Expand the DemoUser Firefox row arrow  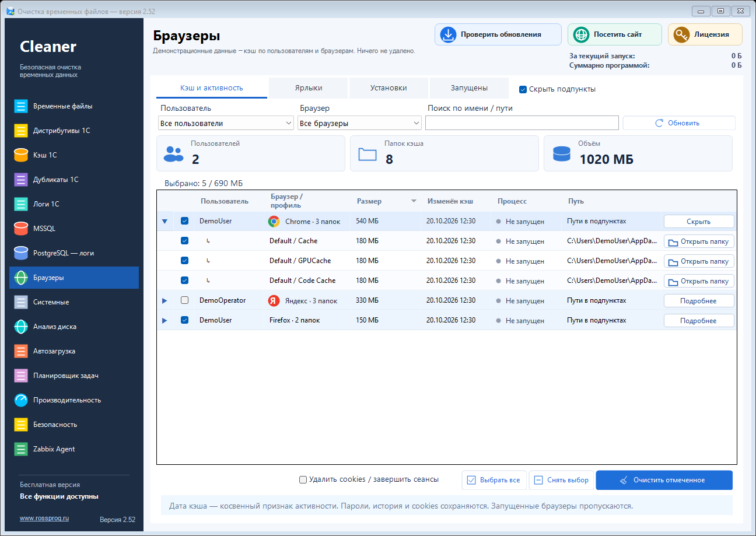click(x=164, y=321)
